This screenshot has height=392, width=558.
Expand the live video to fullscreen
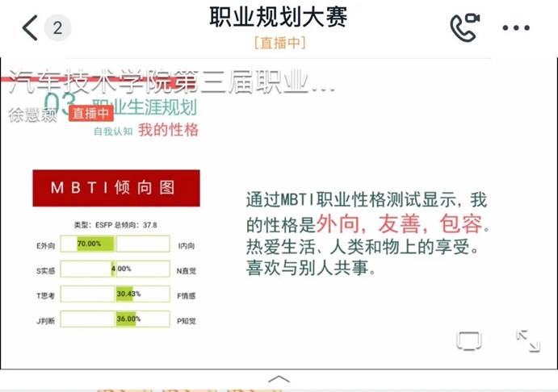tap(528, 341)
